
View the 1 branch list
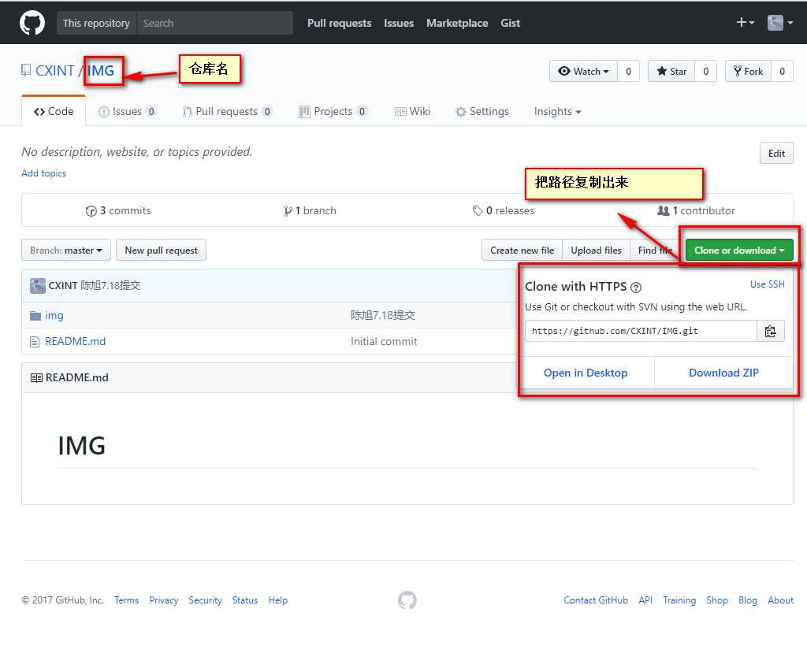[x=310, y=210]
